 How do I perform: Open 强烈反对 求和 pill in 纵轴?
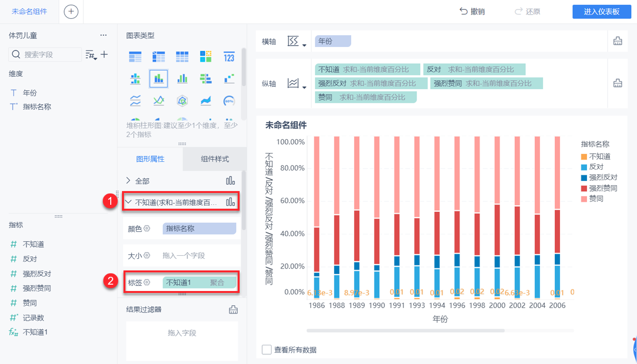(371, 83)
